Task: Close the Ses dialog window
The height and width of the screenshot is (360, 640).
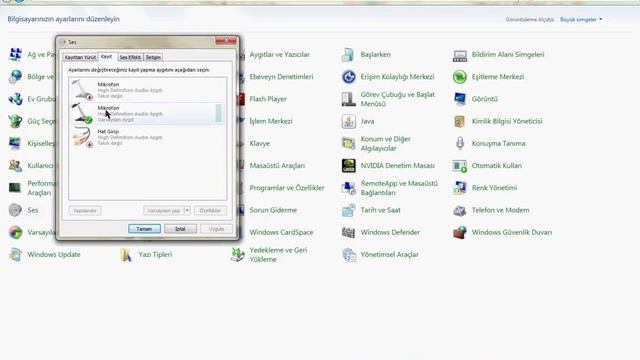Action: 226,41
